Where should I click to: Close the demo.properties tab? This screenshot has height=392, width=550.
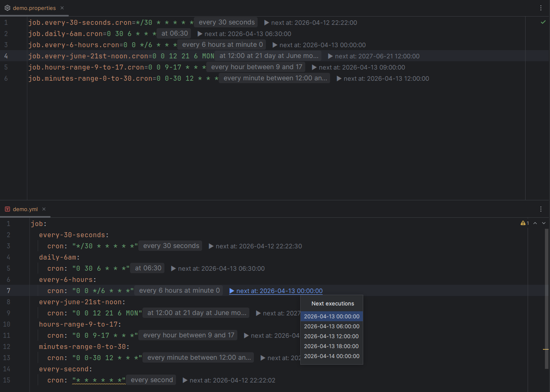pos(62,8)
